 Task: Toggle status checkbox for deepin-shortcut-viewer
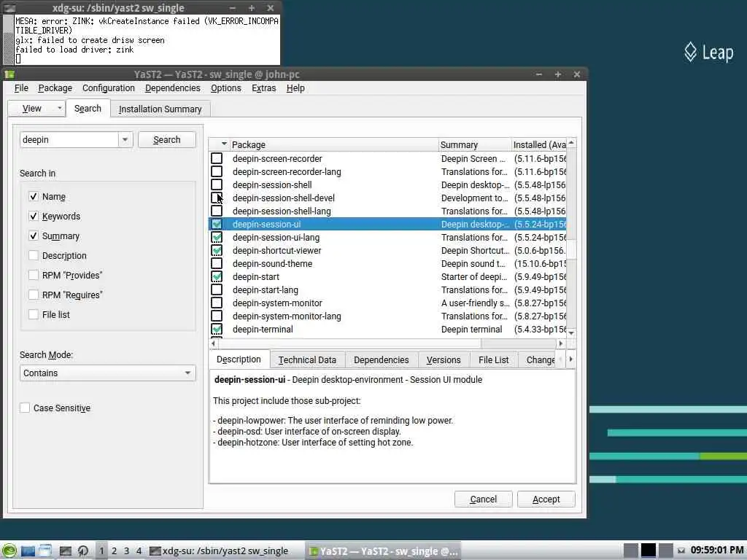217,251
